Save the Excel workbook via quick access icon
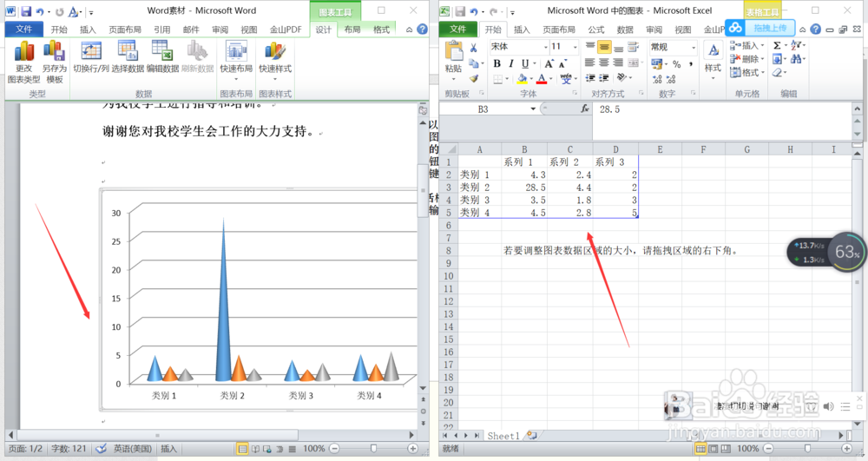This screenshot has height=461, width=868. (x=460, y=11)
